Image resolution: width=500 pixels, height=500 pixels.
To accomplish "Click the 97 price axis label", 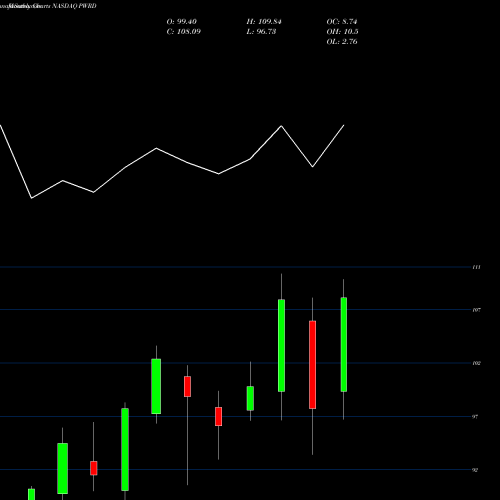I will (x=475, y=417).
